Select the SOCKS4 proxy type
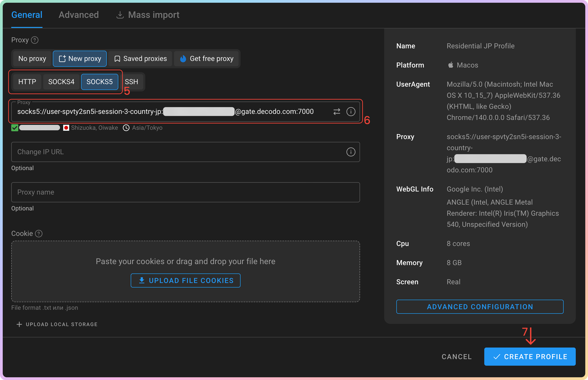 coord(61,82)
